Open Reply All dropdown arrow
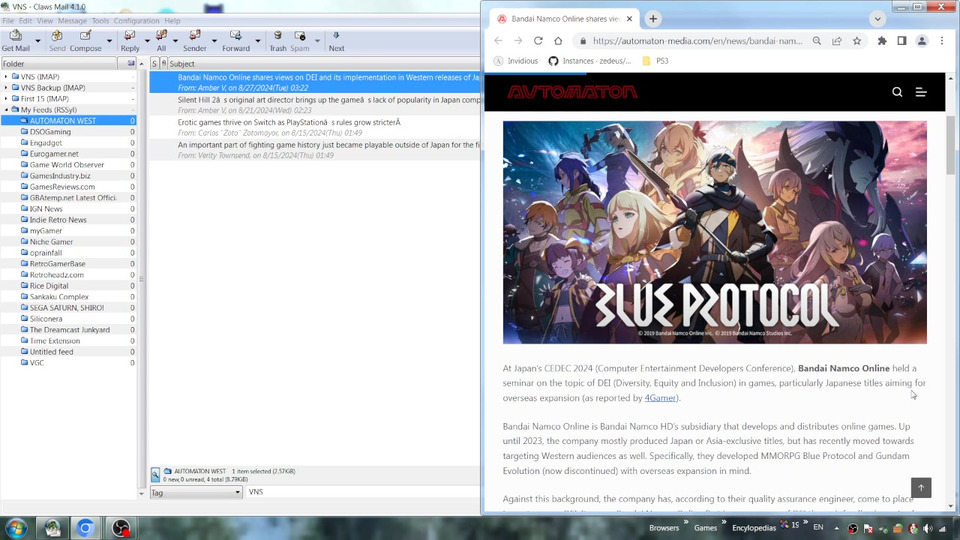 (175, 42)
